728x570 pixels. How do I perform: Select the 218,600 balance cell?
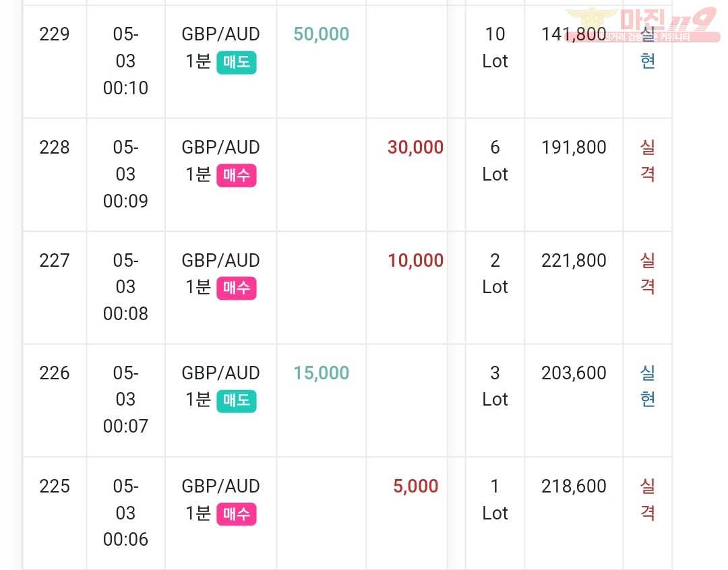click(x=574, y=513)
